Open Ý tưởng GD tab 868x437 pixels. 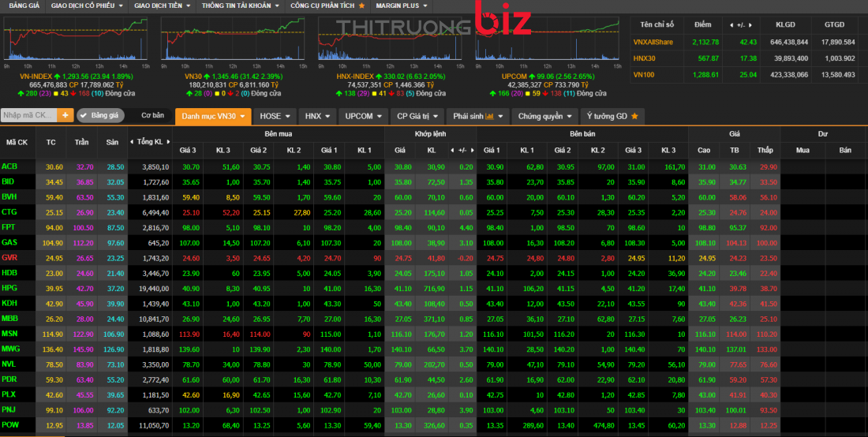click(612, 116)
